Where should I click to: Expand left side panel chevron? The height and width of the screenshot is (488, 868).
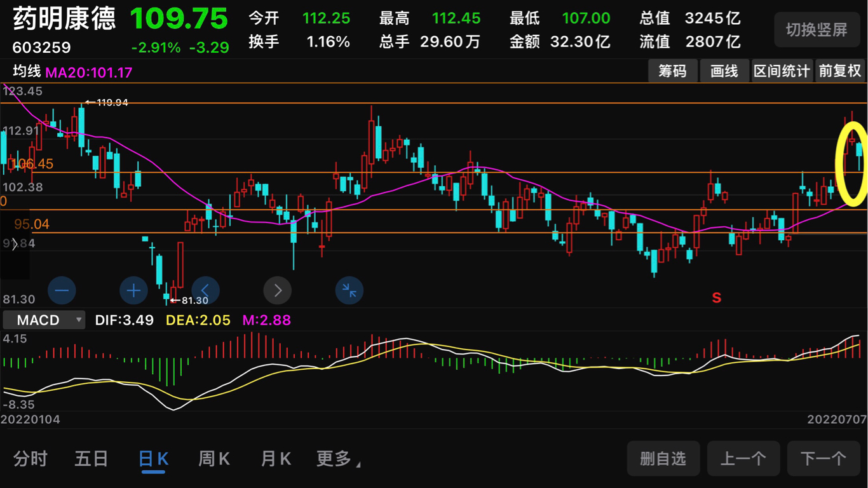click(15, 244)
